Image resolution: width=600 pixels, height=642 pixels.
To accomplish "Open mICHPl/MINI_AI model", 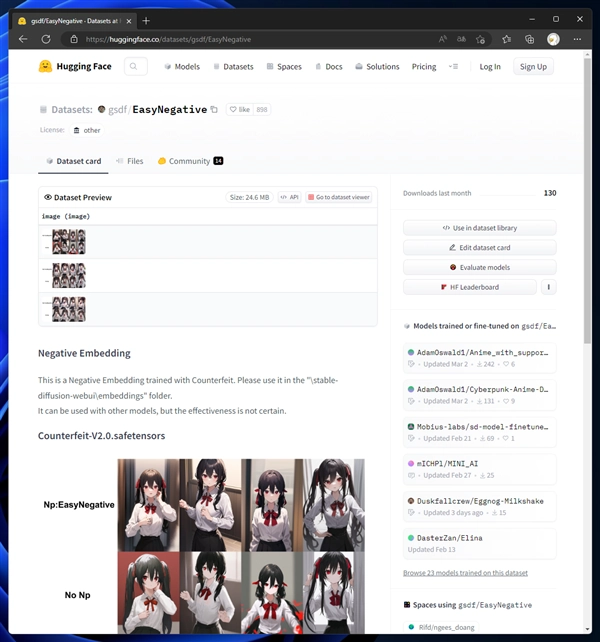I will coord(480,469).
